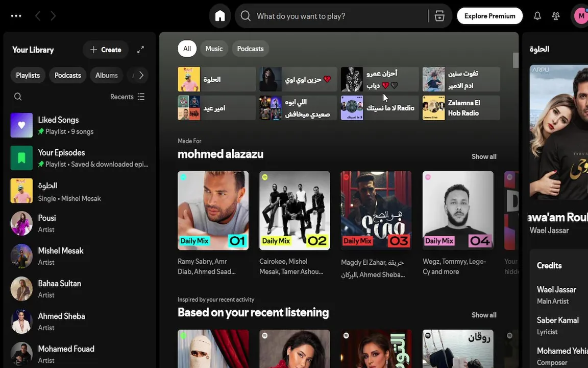Image resolution: width=588 pixels, height=368 pixels.
Task: Open the Liked Songs heart cover
Action: (21, 125)
